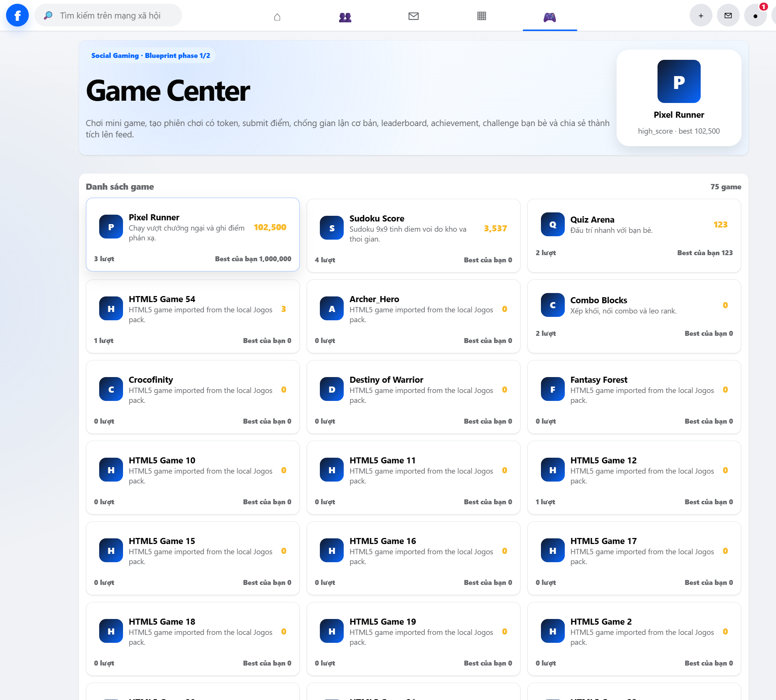Image resolution: width=776 pixels, height=700 pixels.
Task: Click the Quiz Arena Q icon
Action: pyautogui.click(x=552, y=224)
